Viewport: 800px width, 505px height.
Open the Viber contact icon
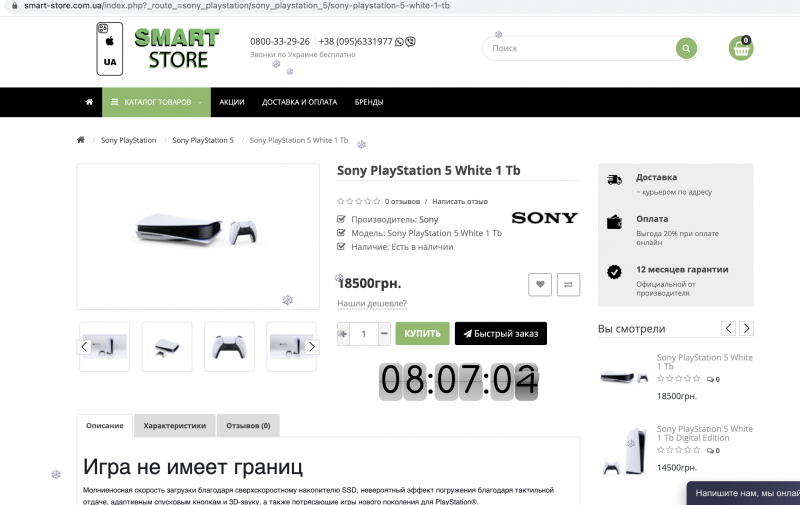point(410,42)
